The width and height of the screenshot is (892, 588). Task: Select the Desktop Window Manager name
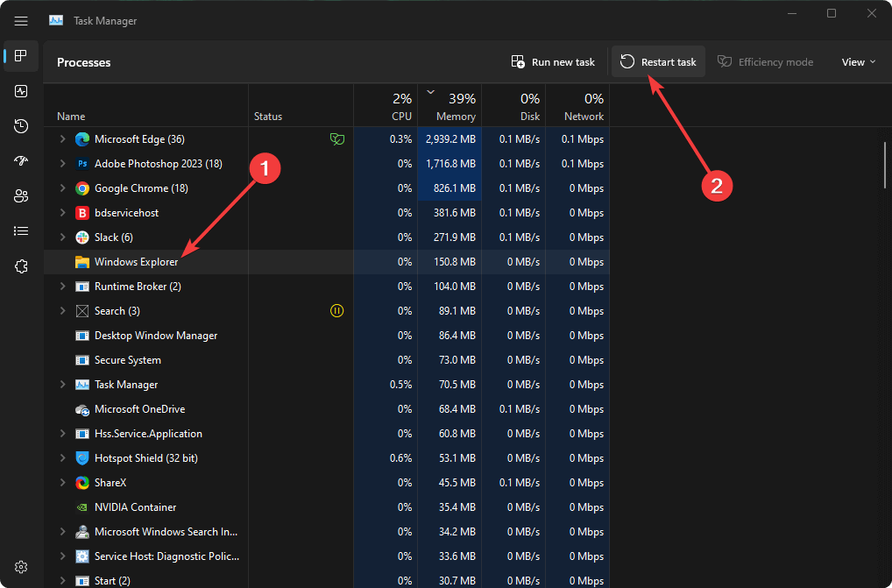156,336
